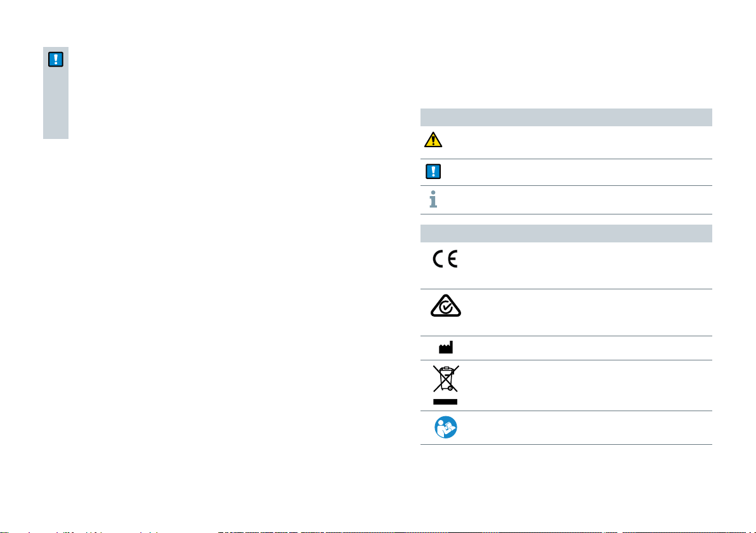Select the blue read-the-manual icon
756x533 pixels.
(x=445, y=428)
